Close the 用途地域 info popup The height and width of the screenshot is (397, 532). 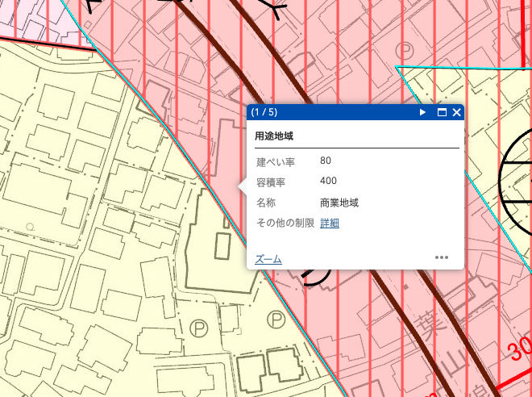457,112
